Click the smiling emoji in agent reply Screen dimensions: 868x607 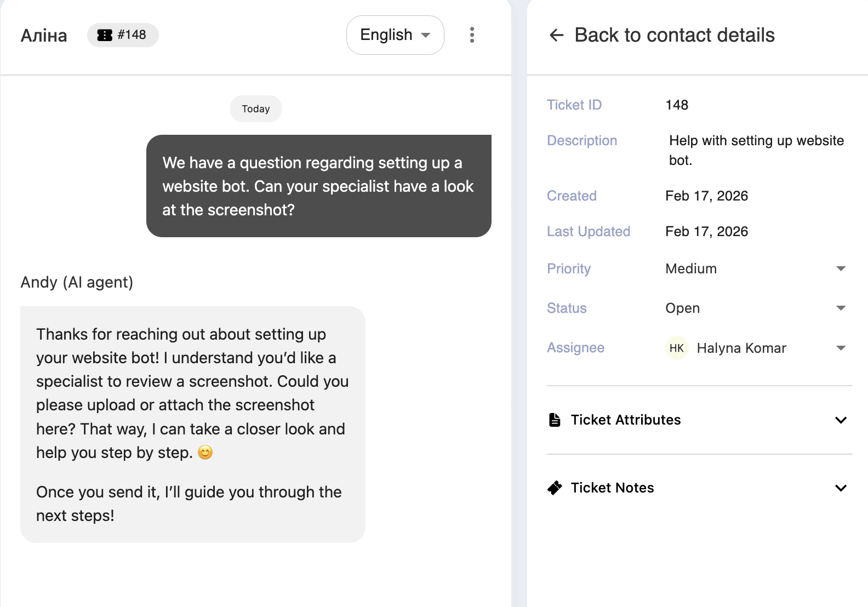pyautogui.click(x=205, y=453)
